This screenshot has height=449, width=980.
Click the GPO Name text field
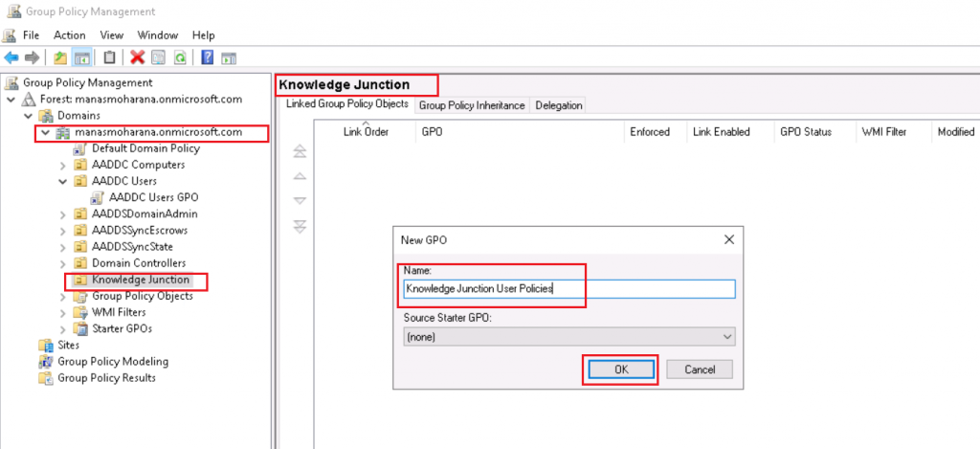point(568,288)
